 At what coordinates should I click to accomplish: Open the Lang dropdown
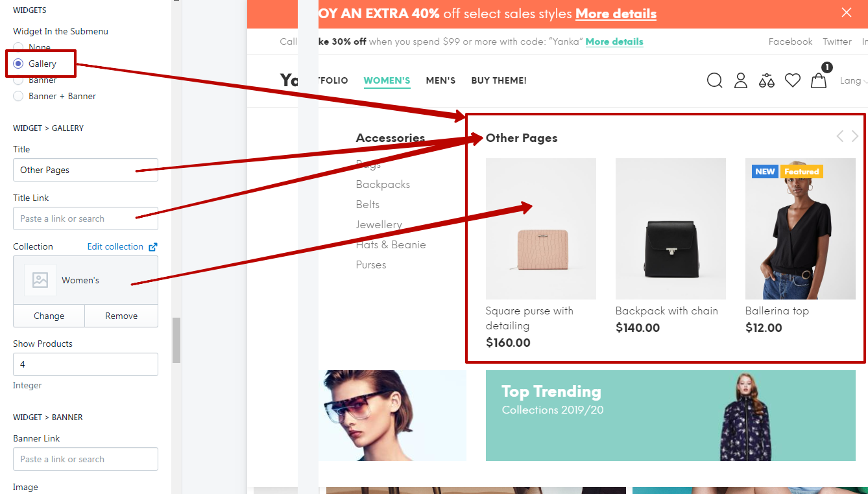tap(853, 81)
